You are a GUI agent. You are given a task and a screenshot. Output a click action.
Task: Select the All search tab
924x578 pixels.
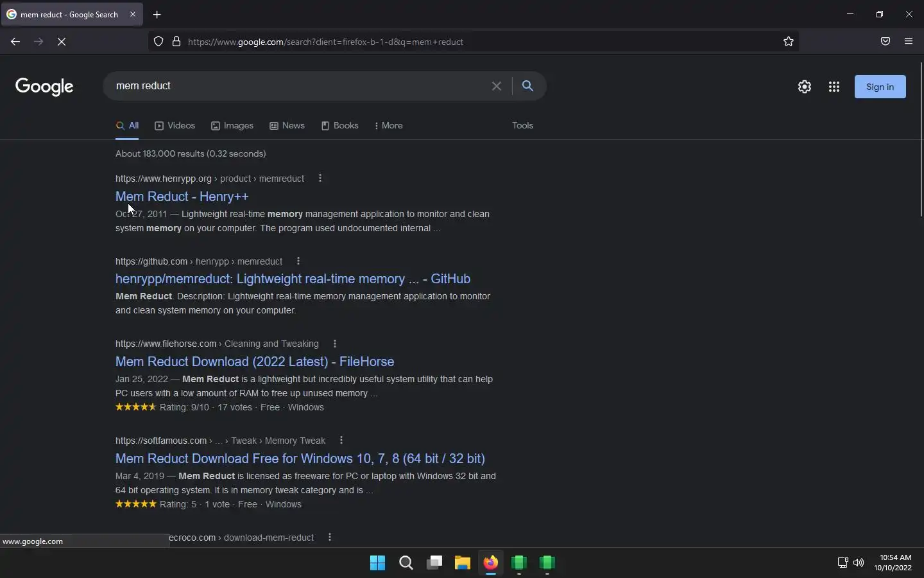point(127,126)
